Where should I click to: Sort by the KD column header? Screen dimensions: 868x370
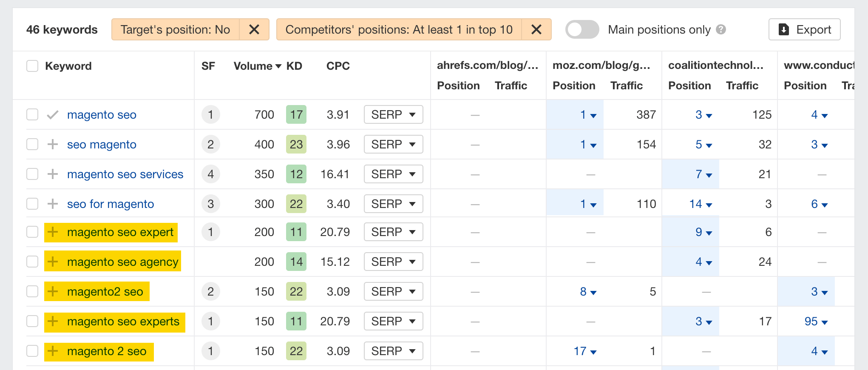click(x=294, y=66)
